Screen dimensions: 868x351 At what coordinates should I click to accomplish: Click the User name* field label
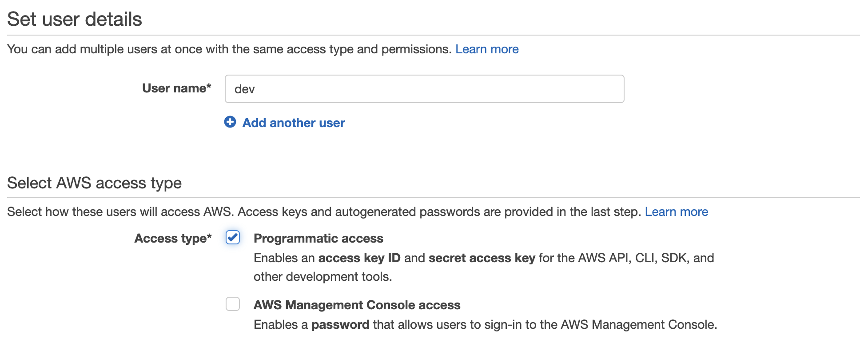click(176, 88)
